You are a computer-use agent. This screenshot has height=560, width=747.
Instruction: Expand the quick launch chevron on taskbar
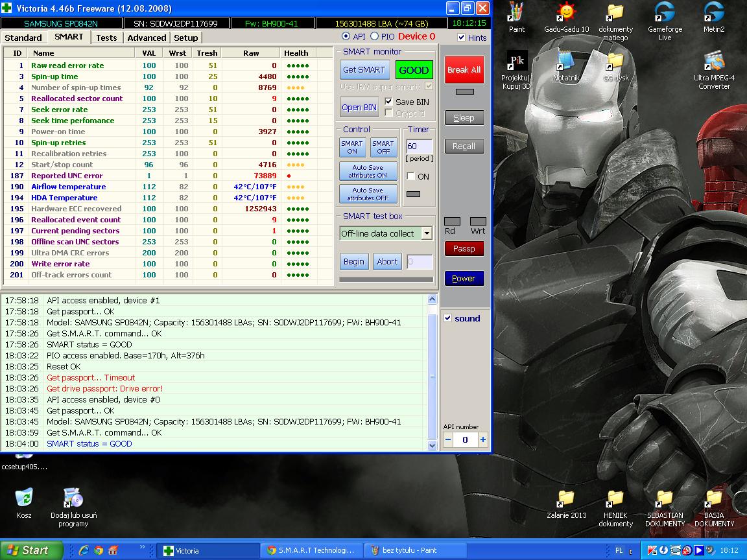tap(143, 548)
